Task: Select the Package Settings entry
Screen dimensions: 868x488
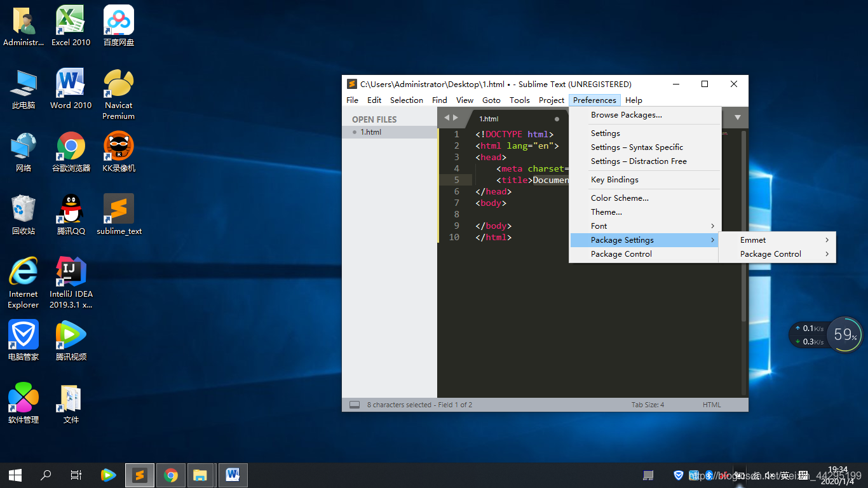Action: (645, 240)
